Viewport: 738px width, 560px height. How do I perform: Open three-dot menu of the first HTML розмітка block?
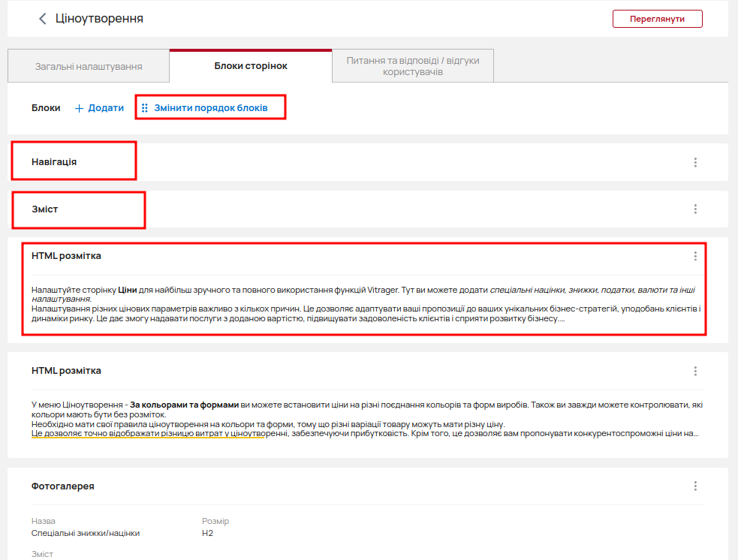click(695, 256)
